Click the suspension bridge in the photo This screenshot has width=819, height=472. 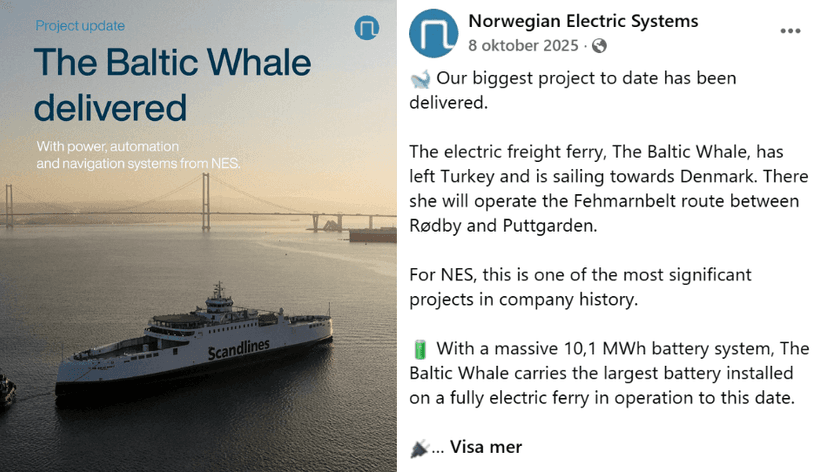pos(205,195)
